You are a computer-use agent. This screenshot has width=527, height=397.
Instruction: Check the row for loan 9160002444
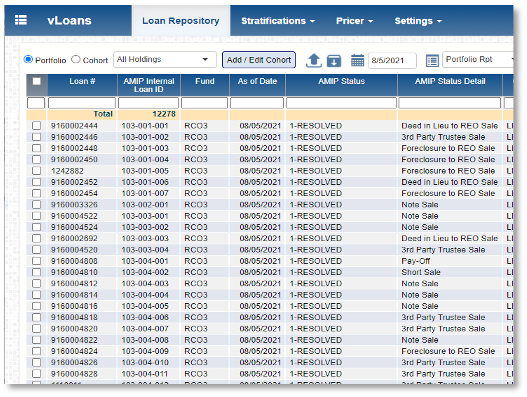click(x=37, y=126)
